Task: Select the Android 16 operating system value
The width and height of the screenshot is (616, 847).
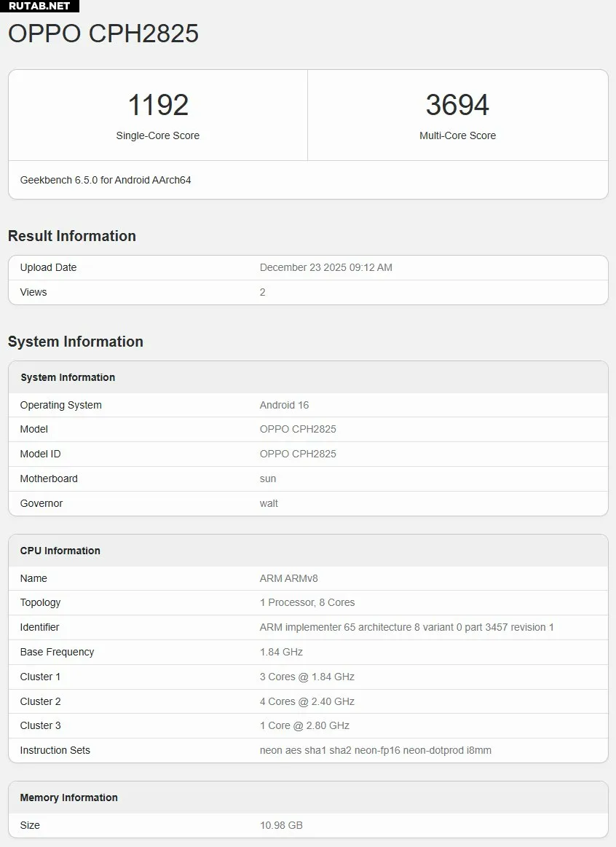Action: tap(284, 405)
